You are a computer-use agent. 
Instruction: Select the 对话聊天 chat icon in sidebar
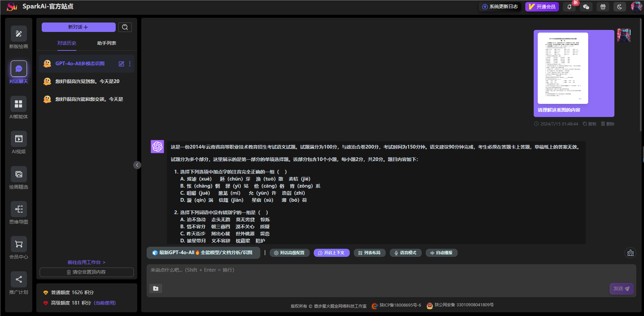pyautogui.click(x=19, y=69)
